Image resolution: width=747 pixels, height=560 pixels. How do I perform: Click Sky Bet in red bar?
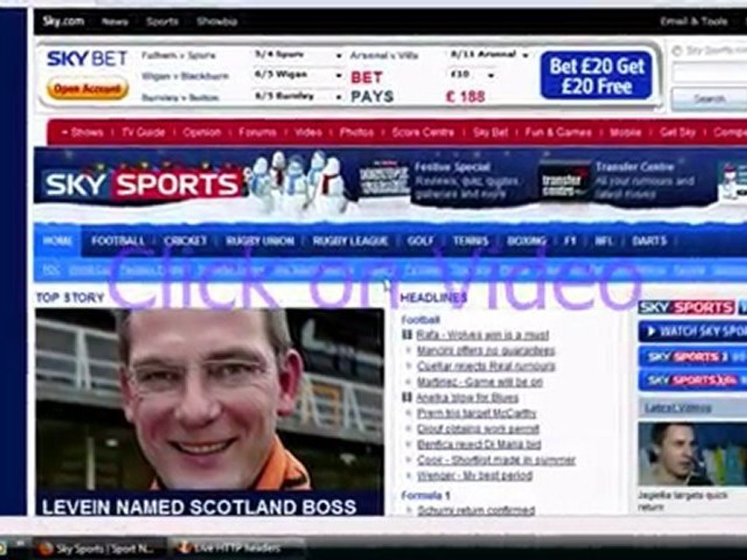click(x=490, y=132)
